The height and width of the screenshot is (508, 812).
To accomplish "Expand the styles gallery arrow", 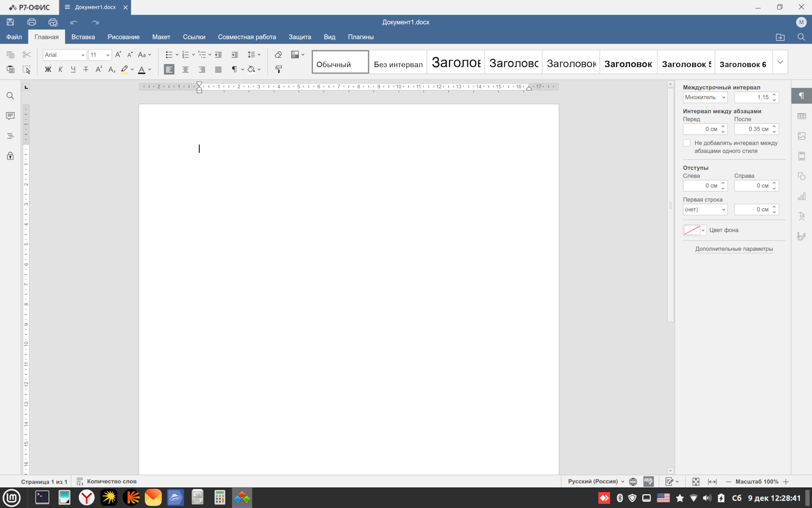I will pyautogui.click(x=780, y=62).
